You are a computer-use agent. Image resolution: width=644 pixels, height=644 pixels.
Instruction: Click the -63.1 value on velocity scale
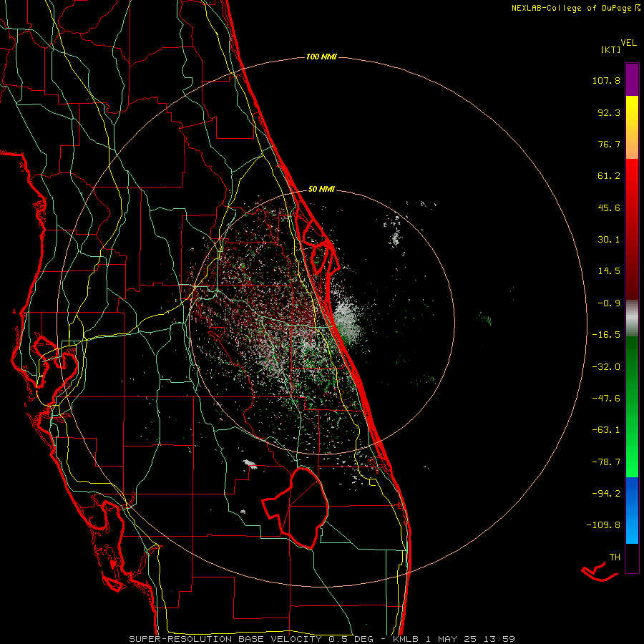606,430
